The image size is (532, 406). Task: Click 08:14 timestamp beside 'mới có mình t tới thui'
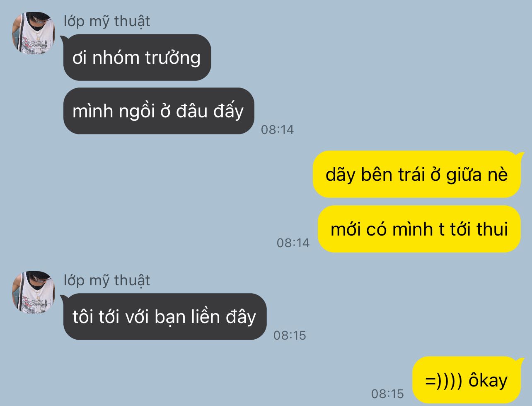(x=293, y=243)
